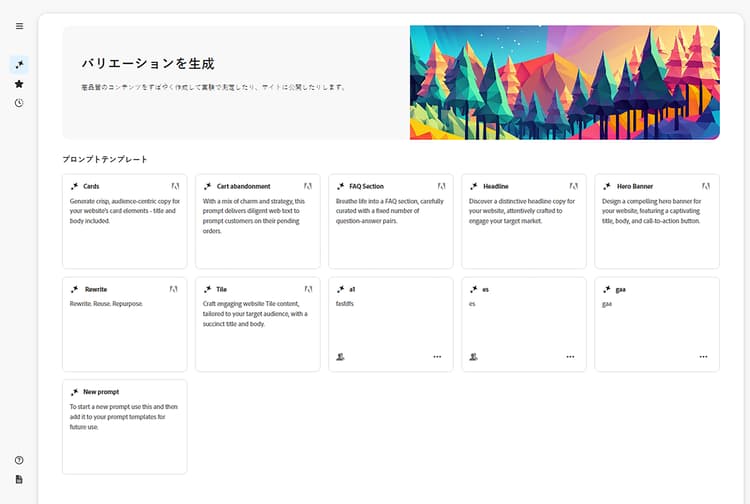Click the New prompt card description
This screenshot has height=504, width=750.
click(x=123, y=416)
